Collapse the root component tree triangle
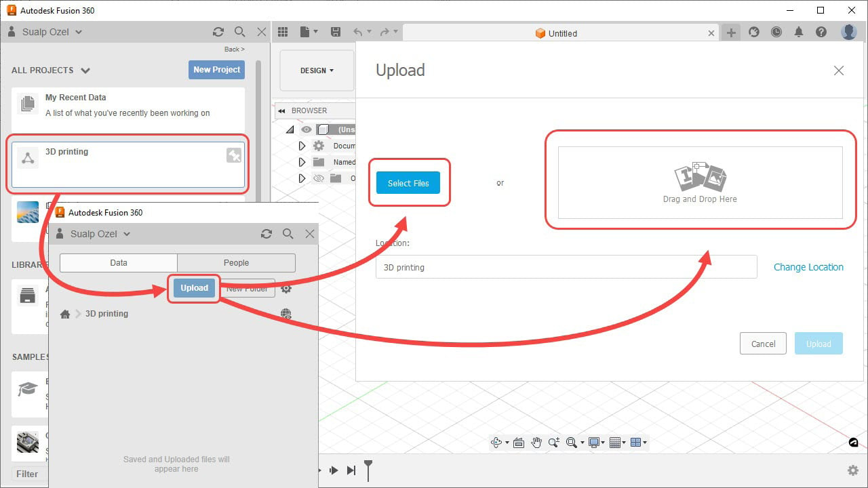This screenshot has height=488, width=868. tap(290, 129)
